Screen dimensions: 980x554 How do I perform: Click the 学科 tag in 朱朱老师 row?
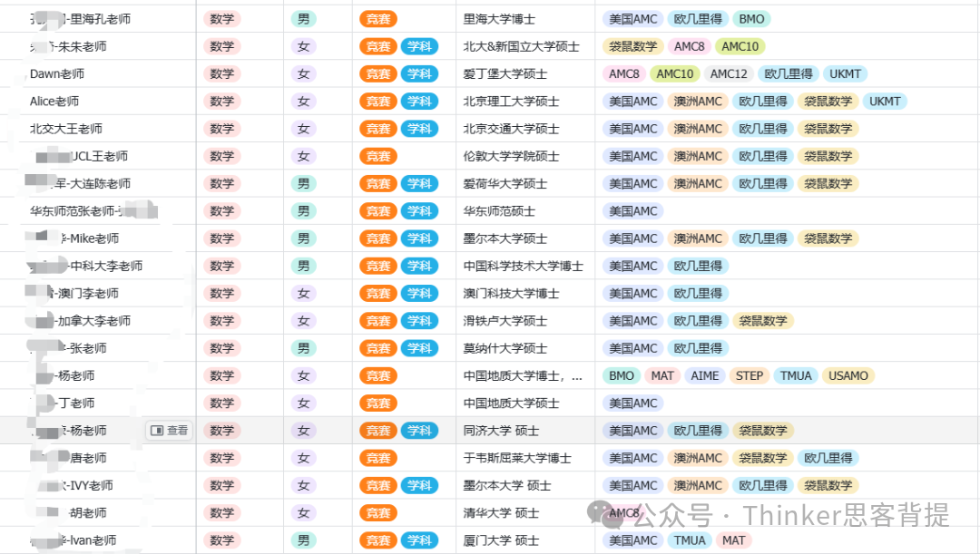(x=418, y=47)
